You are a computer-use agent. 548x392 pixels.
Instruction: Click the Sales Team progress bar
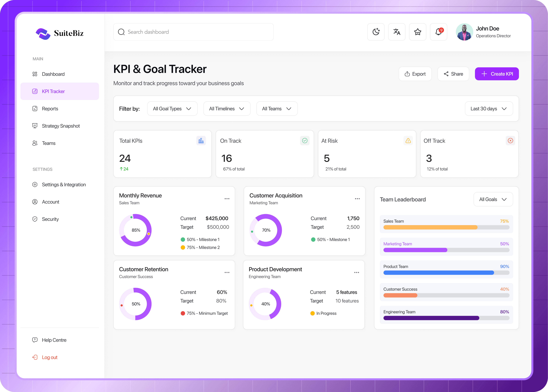[x=446, y=227]
